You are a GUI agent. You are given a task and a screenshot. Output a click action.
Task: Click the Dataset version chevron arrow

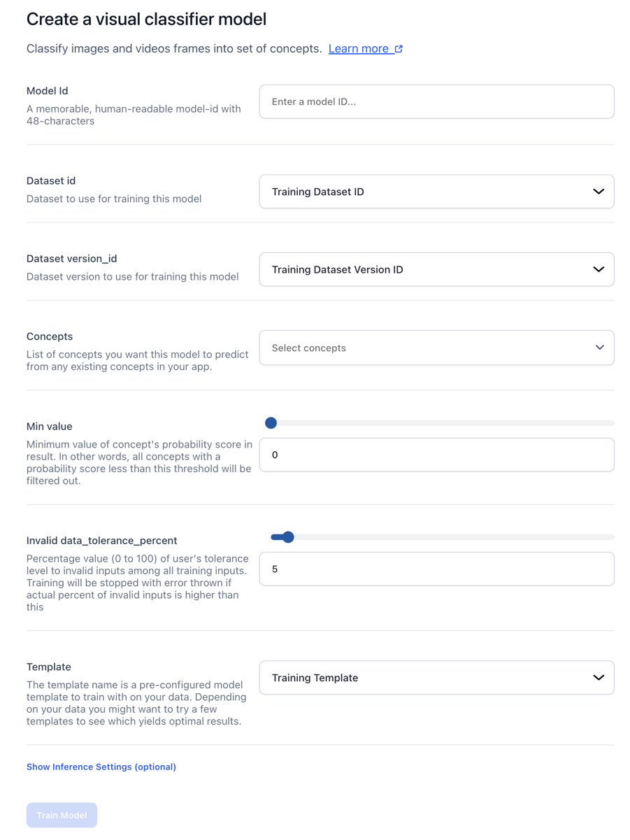click(599, 269)
